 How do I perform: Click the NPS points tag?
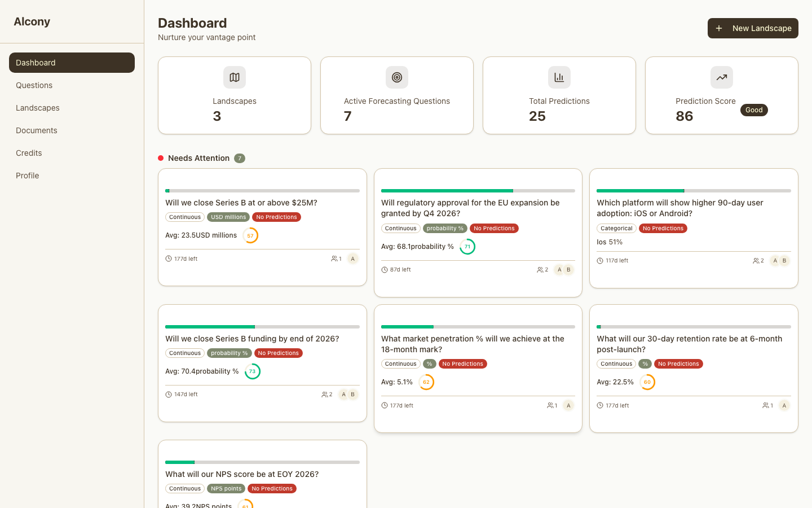tap(226, 489)
